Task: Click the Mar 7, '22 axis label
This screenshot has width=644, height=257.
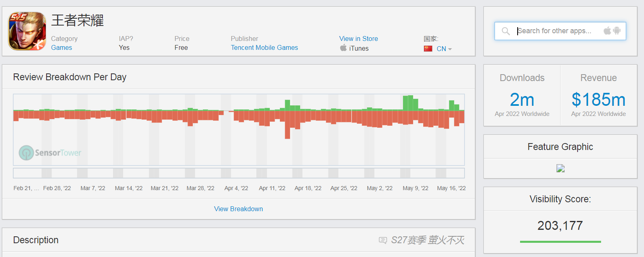Action: 93,188
